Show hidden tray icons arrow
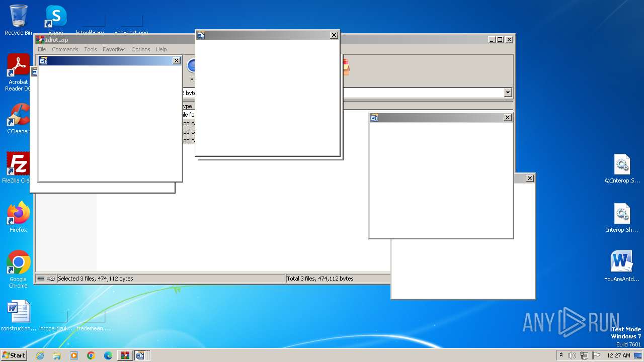The width and height of the screenshot is (644, 362). (x=561, y=355)
